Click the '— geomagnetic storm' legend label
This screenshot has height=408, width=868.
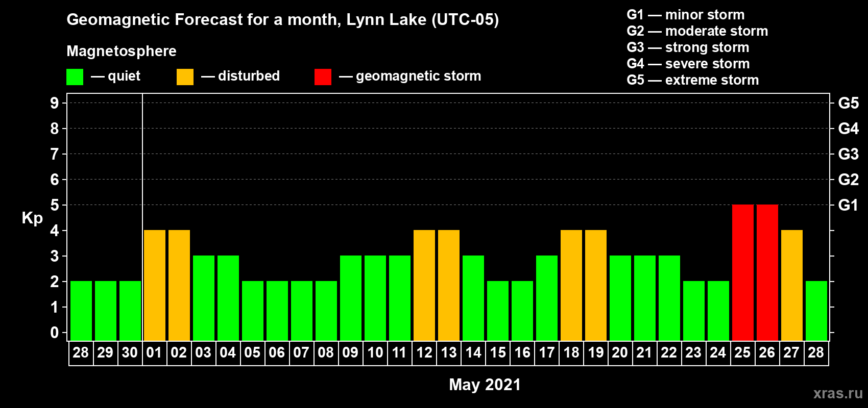click(410, 76)
